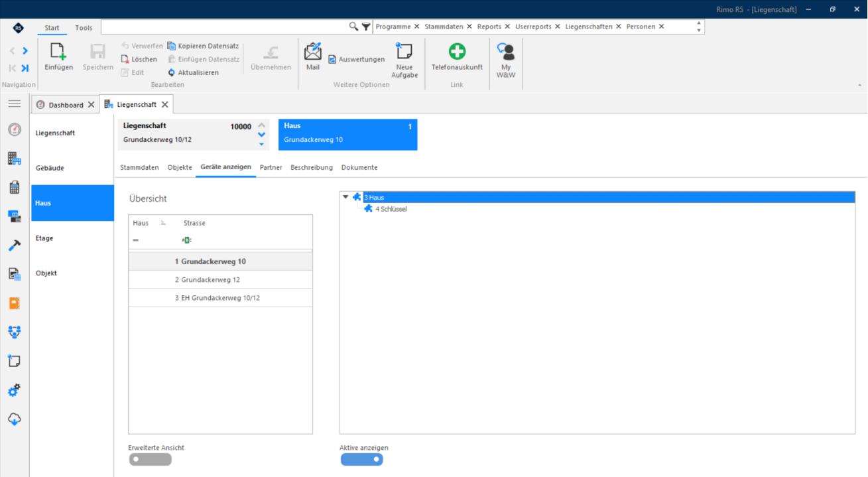Viewport: 868px width, 477px height.
Task: Click the Liegenschaft down chevron
Action: pyautogui.click(x=261, y=135)
